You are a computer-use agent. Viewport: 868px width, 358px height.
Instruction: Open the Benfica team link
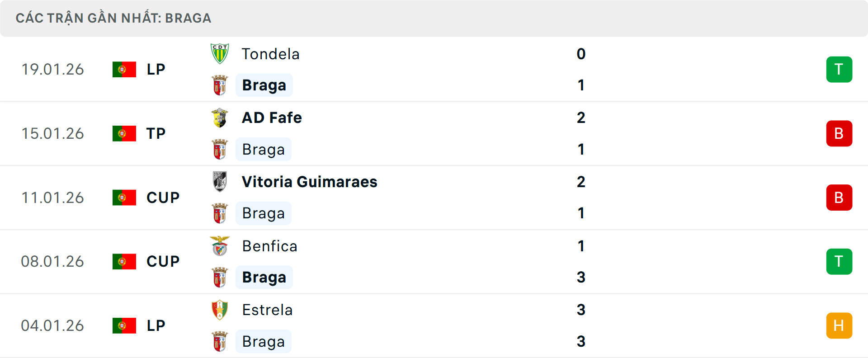tap(269, 246)
